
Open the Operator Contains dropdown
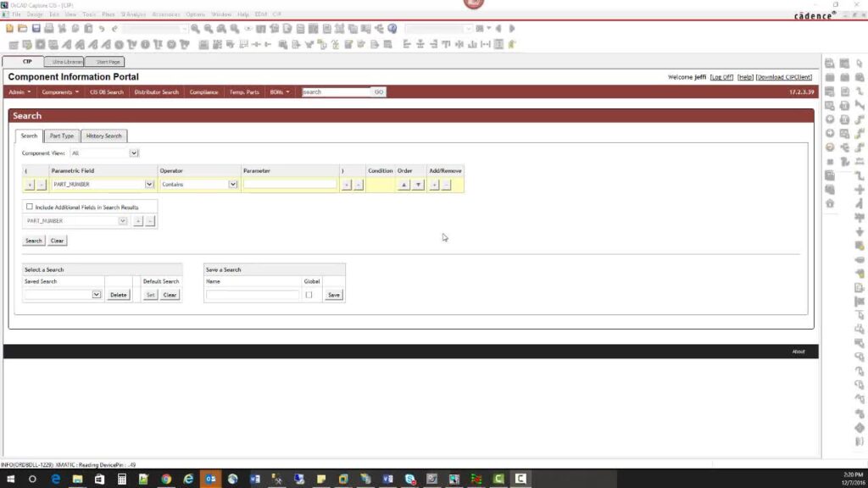click(x=233, y=184)
